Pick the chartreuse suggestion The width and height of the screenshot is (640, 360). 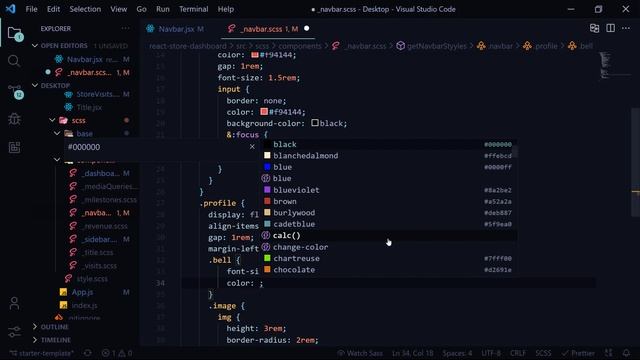coord(389,258)
